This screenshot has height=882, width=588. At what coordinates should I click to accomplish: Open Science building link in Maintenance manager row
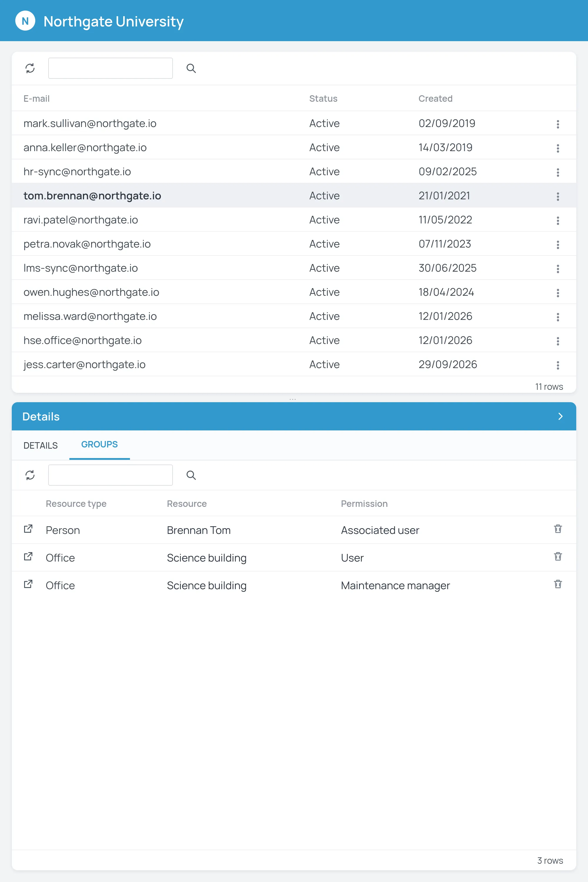point(28,584)
